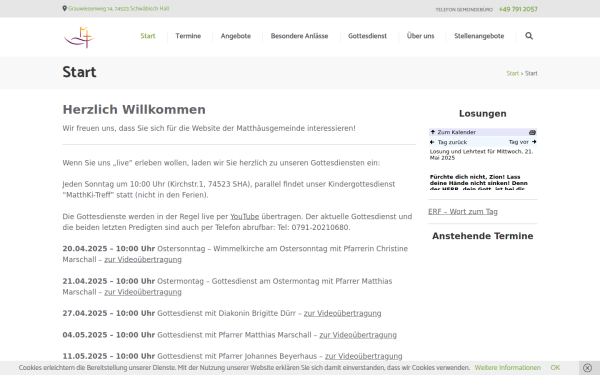The width and height of the screenshot is (600, 375).
Task: Click the left arrow beside Tag zurück
Action: tap(432, 142)
